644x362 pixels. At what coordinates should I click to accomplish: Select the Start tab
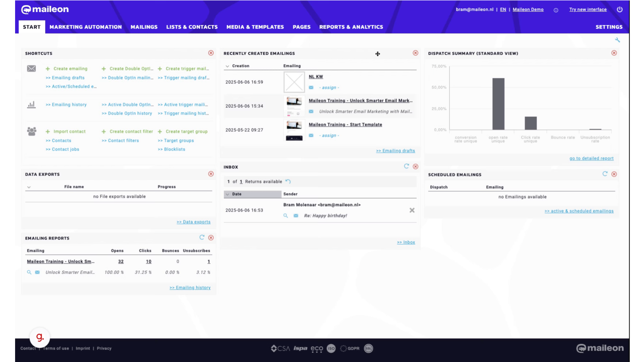coord(32,27)
